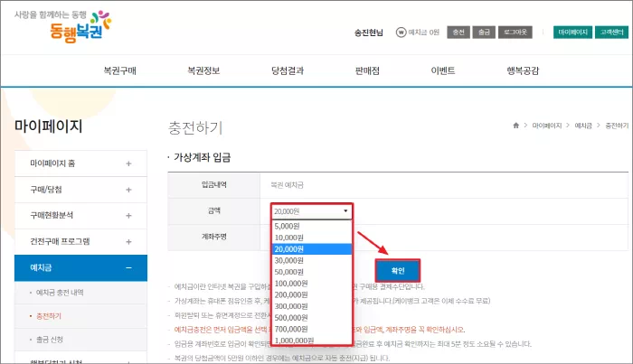This screenshot has height=364, width=633.
Task: Click the 예치금 0원 balance text
Action: [423, 33]
